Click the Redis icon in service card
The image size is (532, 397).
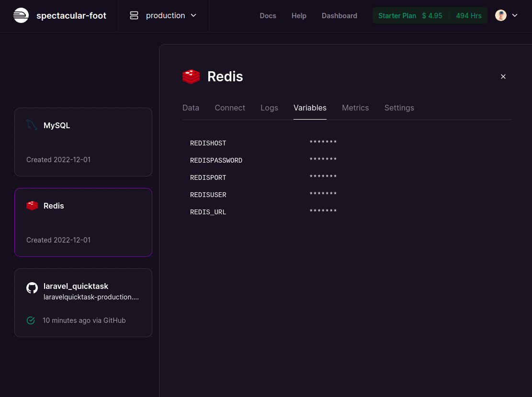coord(32,206)
